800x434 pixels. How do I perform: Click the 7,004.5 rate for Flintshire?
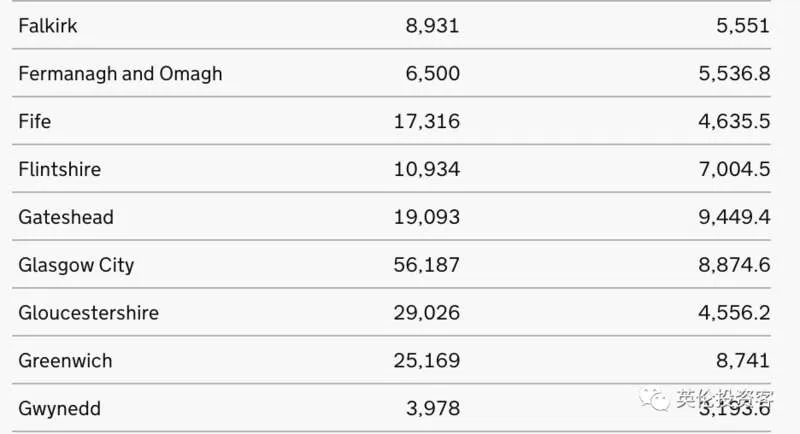click(734, 169)
